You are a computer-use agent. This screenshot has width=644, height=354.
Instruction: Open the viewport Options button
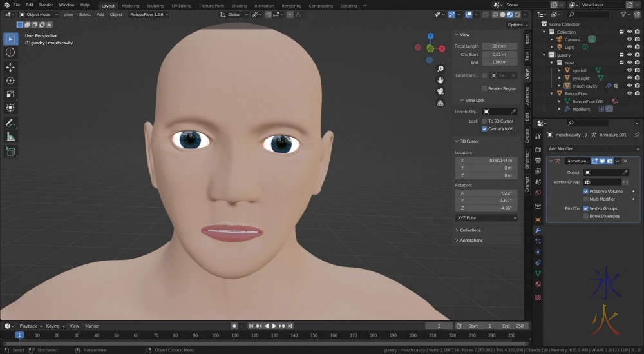click(517, 25)
